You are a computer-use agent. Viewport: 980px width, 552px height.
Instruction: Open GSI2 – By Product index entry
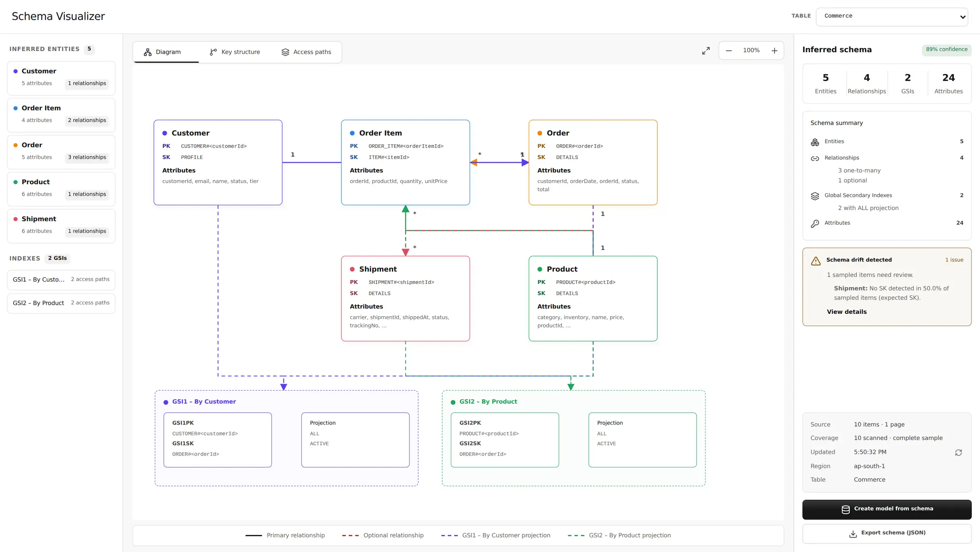tap(61, 303)
